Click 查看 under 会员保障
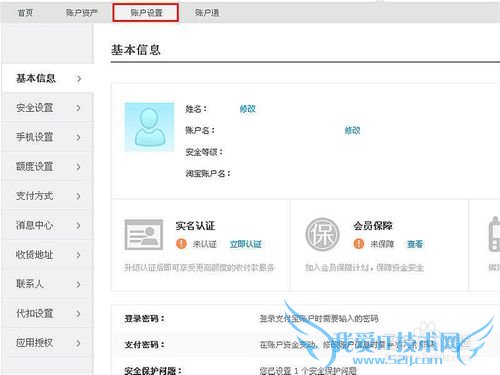 (415, 244)
